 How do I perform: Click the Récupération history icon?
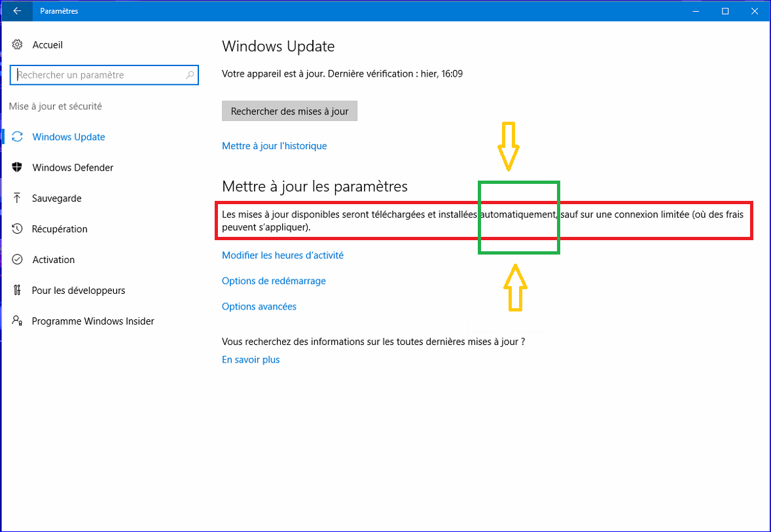tap(17, 228)
